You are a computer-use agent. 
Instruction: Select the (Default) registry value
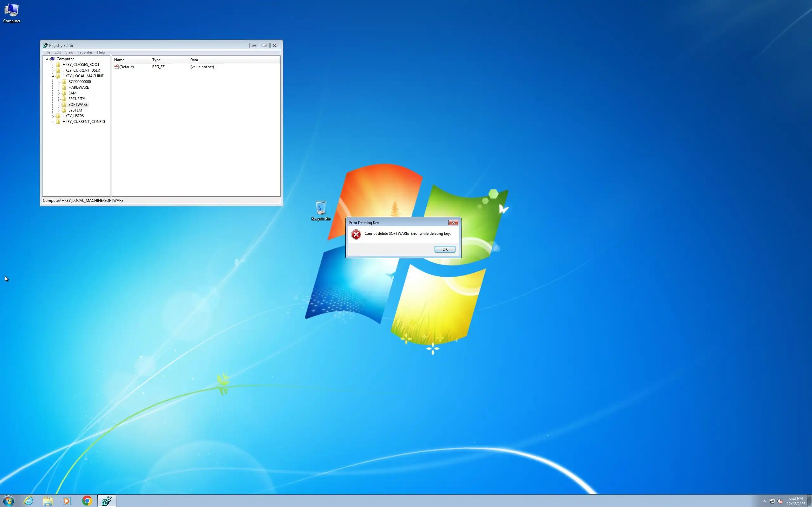pos(126,67)
